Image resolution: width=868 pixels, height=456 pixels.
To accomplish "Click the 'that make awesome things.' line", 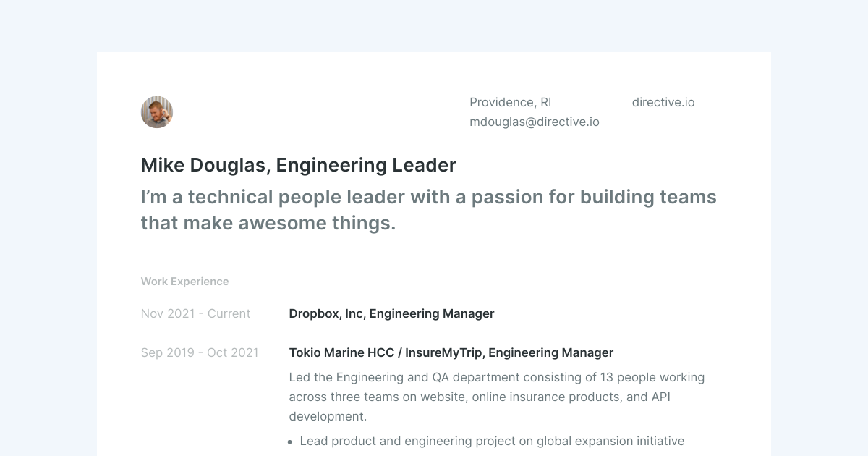I will (268, 223).
